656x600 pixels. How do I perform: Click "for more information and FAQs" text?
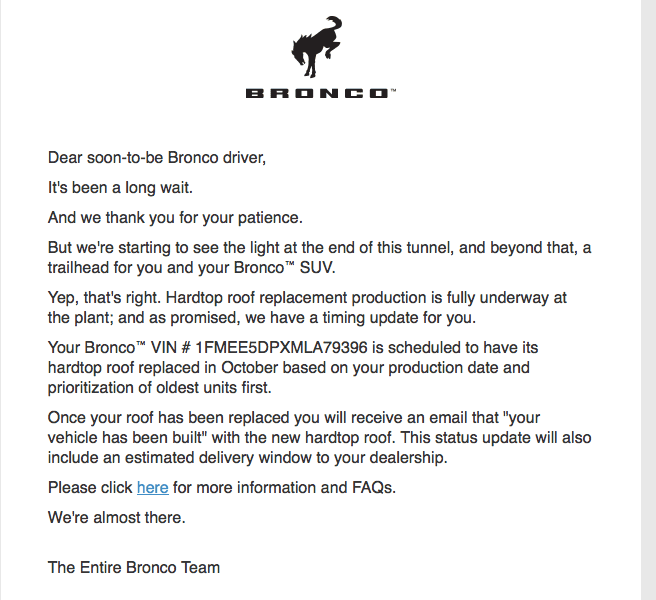pyautogui.click(x=284, y=488)
